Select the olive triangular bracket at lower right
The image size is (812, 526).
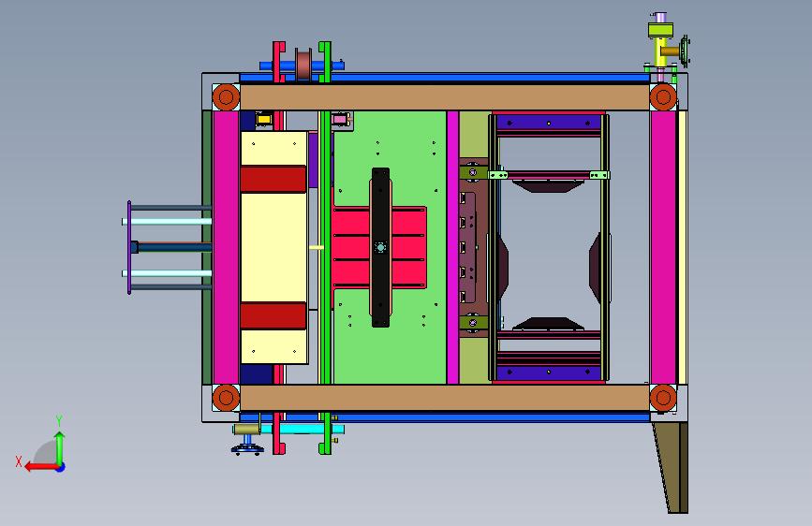click(671, 467)
